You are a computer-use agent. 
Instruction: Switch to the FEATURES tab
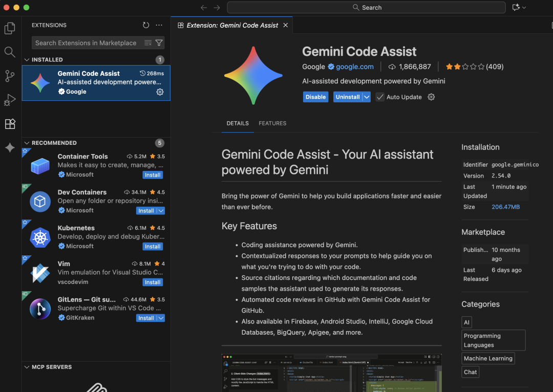point(272,123)
